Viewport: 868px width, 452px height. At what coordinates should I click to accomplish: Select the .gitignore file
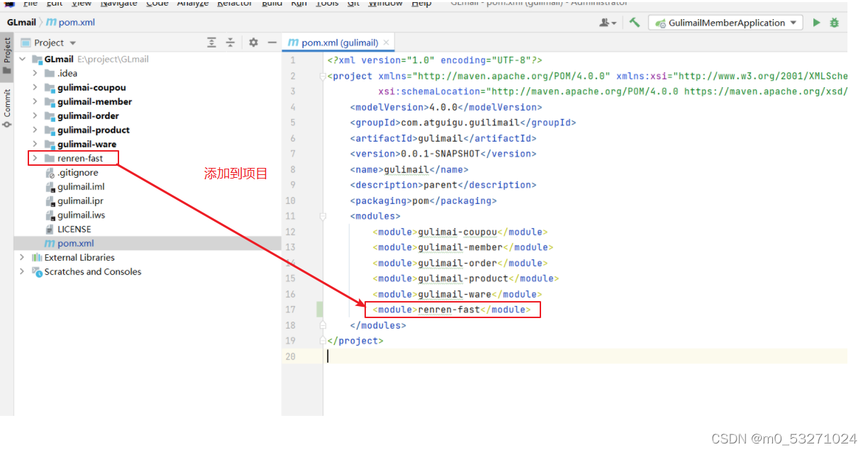click(78, 173)
